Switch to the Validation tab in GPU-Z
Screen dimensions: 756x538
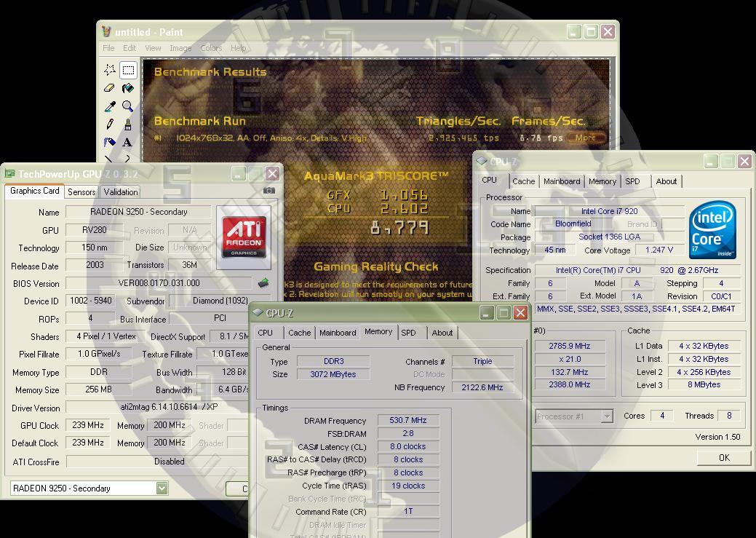121,192
